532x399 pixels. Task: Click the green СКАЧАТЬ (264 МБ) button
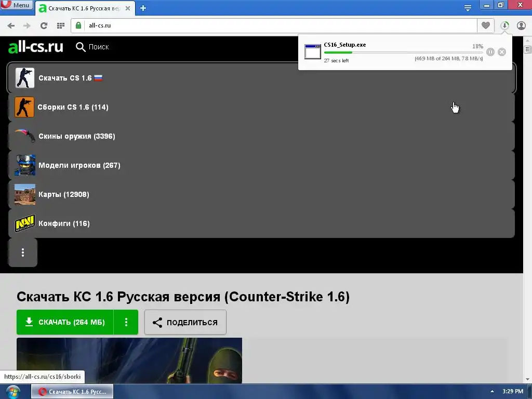click(65, 322)
